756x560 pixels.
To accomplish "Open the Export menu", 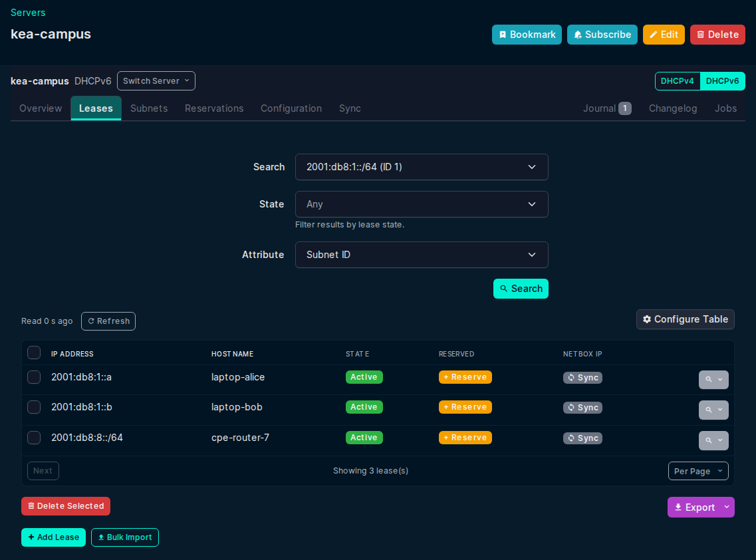I will point(701,507).
